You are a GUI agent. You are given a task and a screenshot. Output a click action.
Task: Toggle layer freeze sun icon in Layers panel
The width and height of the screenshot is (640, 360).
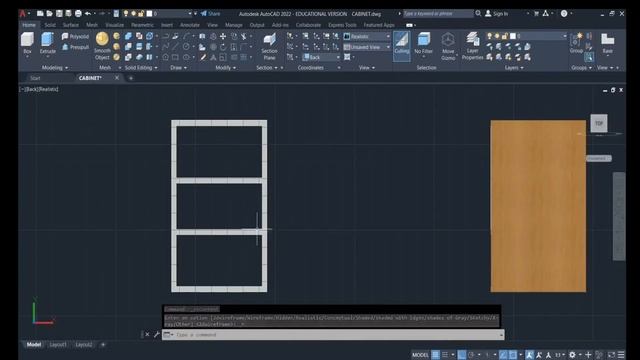point(497,36)
